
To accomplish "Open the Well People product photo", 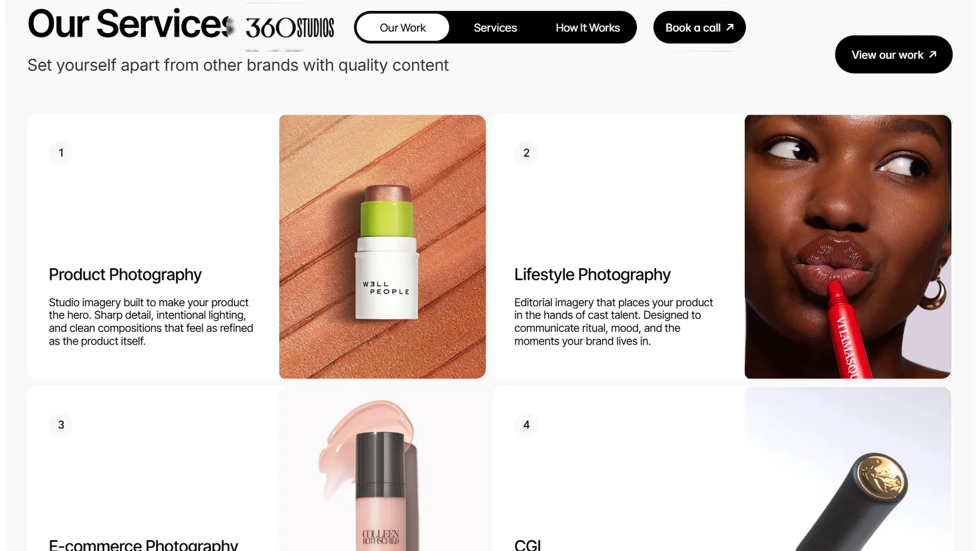I will 382,247.
